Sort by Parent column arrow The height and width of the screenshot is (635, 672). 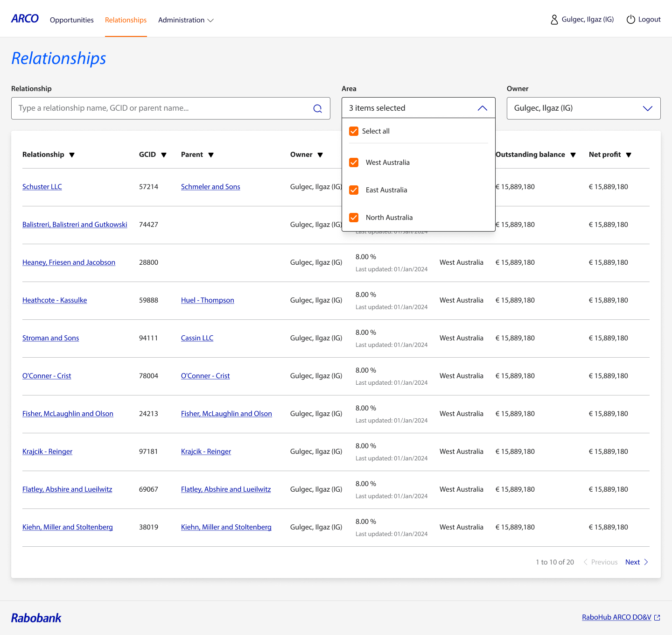point(211,155)
